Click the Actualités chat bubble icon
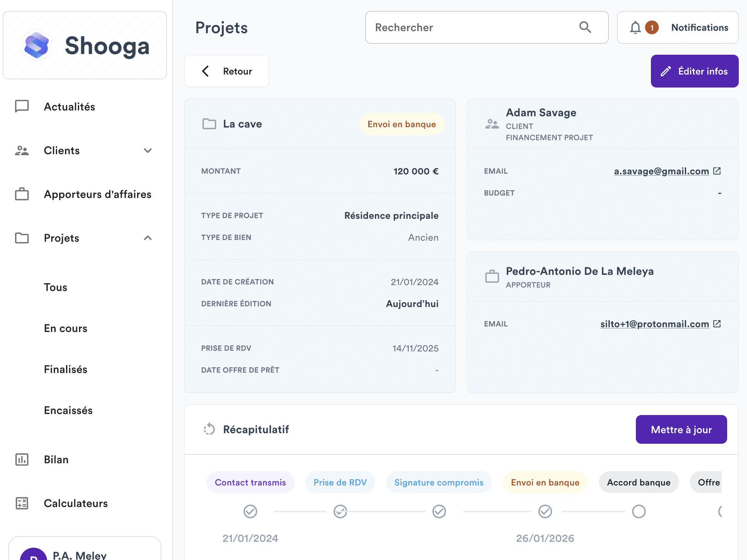 coord(22,106)
